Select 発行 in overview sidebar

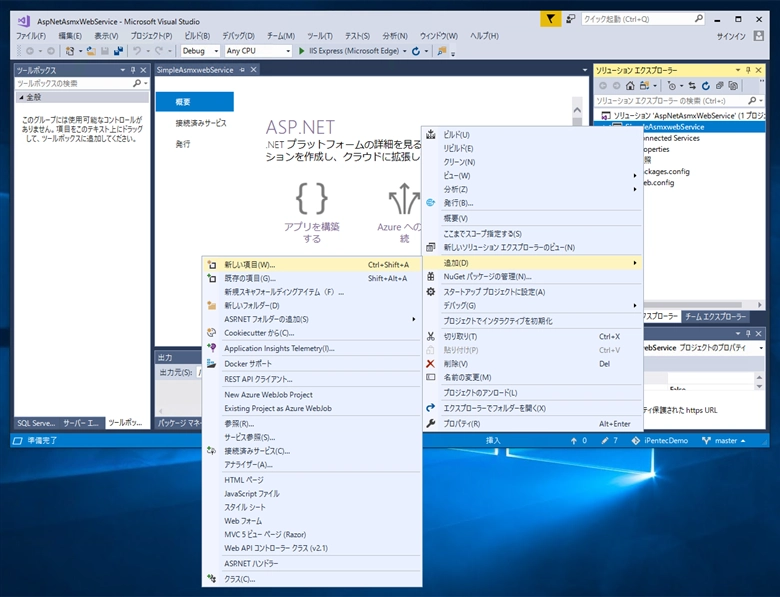pyautogui.click(x=183, y=144)
